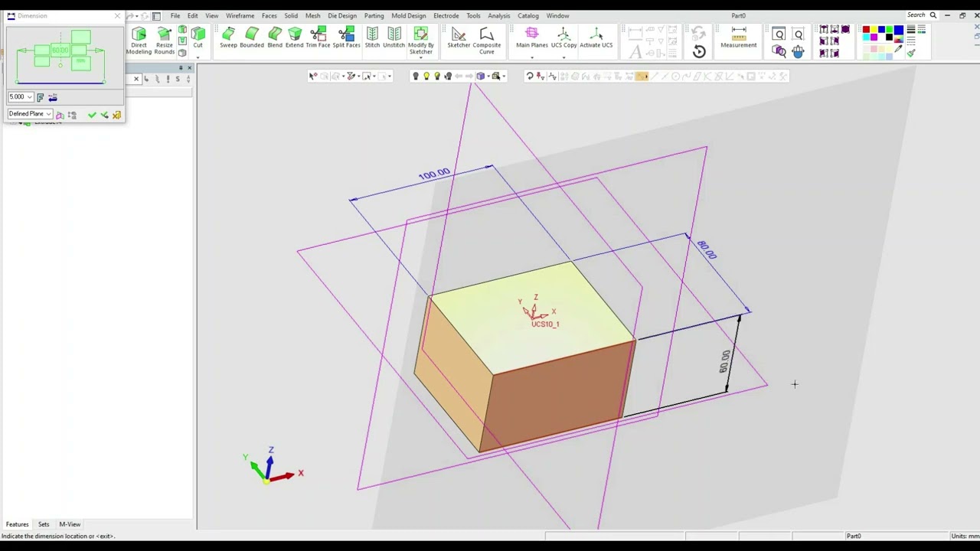Click the 80.00 dimension label
The width and height of the screenshot is (980, 551).
point(706,249)
